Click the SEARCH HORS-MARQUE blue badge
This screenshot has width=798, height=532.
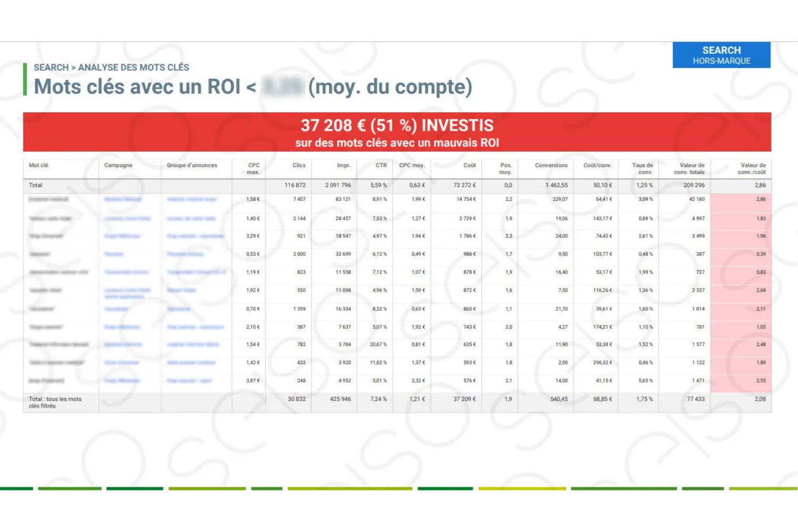(721, 55)
